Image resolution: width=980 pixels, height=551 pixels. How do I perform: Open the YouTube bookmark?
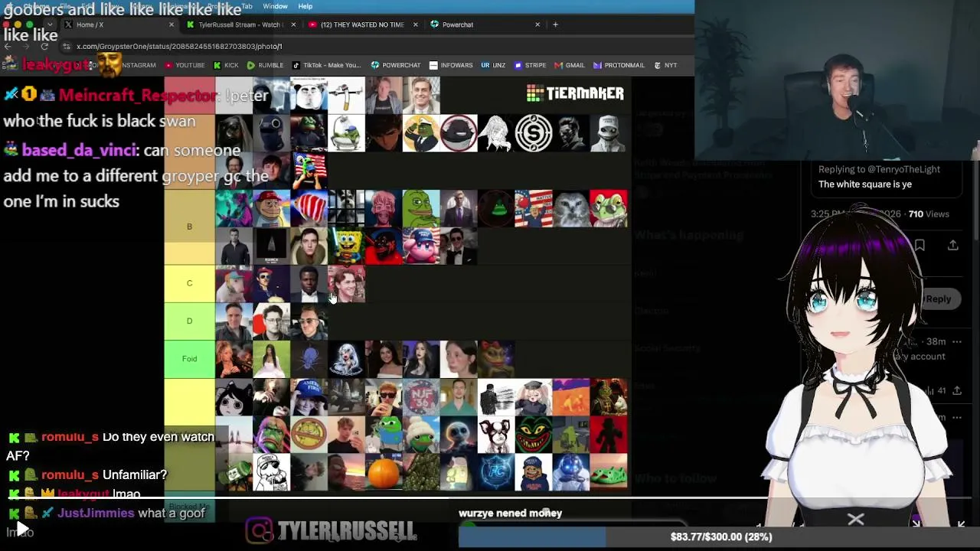pyautogui.click(x=185, y=65)
